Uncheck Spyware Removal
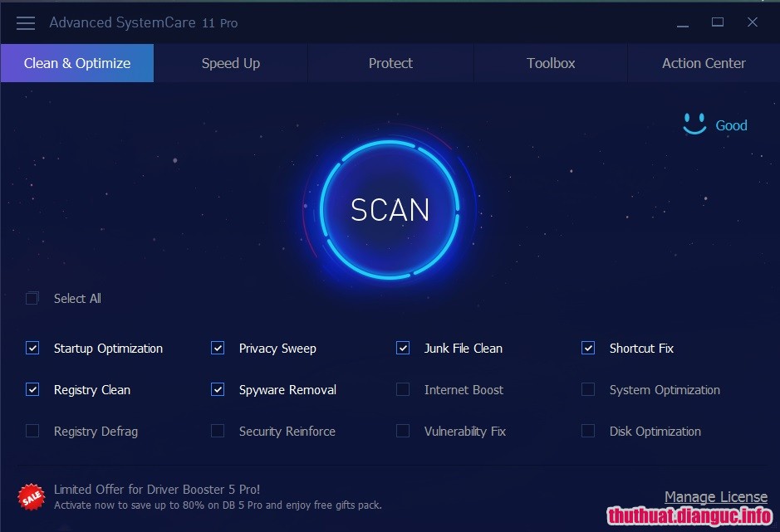This screenshot has height=532, width=780. (217, 389)
